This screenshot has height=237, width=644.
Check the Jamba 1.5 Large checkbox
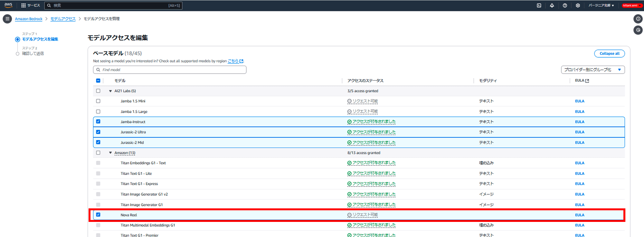(x=98, y=112)
